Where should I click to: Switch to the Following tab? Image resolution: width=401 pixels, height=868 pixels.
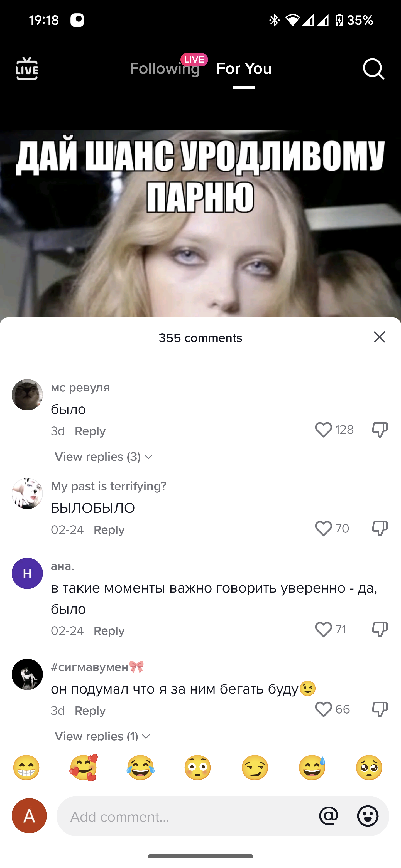(165, 68)
